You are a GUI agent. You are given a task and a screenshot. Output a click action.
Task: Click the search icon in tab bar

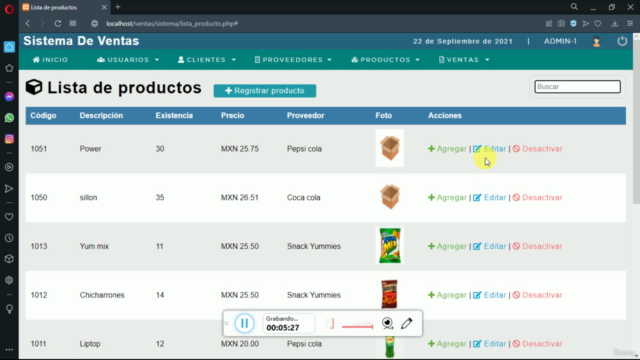point(574,7)
